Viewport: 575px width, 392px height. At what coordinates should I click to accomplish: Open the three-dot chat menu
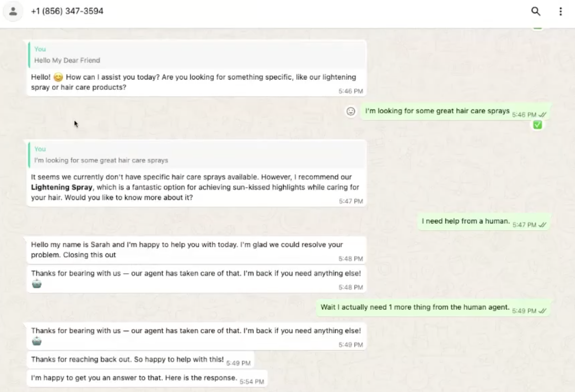(x=560, y=11)
